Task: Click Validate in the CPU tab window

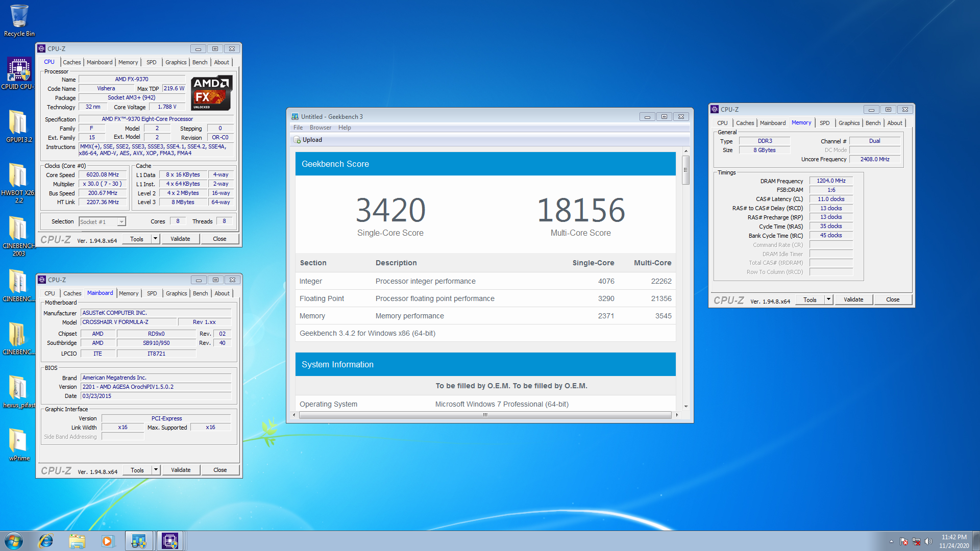Action: [x=180, y=239]
